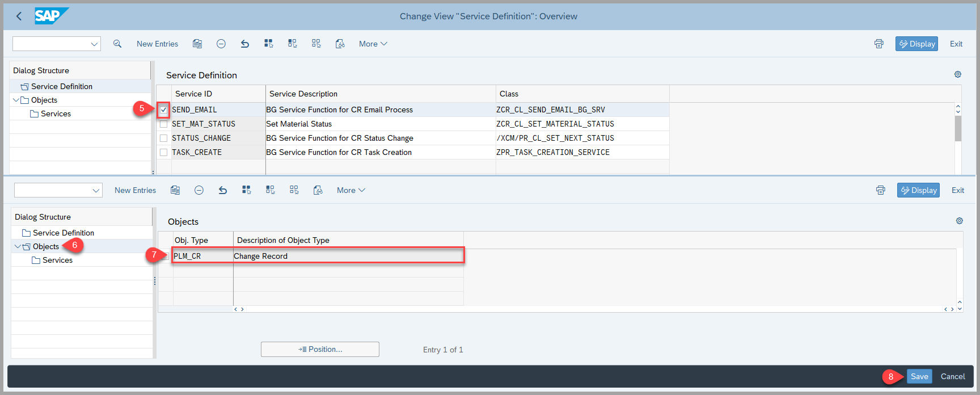
Task: Expand the More menu in top toolbar
Action: (x=373, y=44)
